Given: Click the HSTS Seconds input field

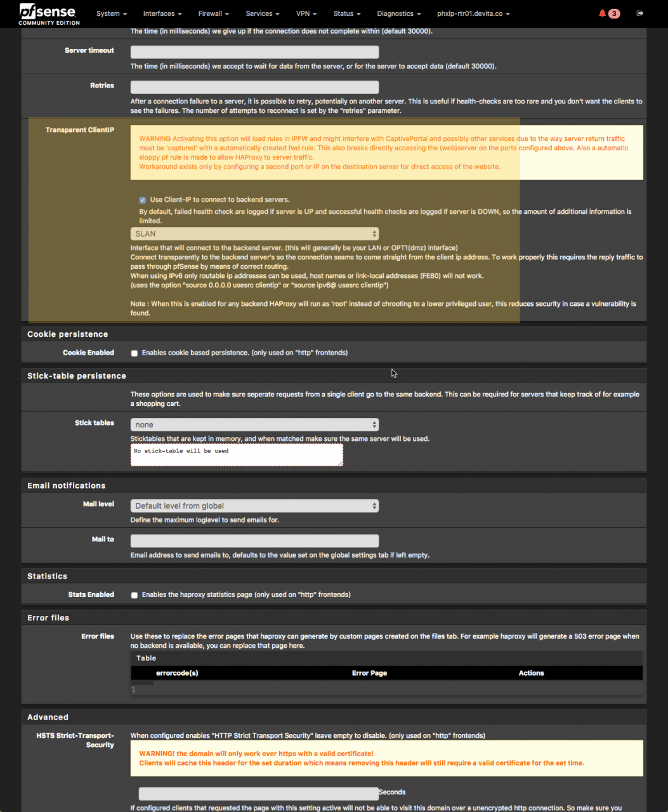Looking at the screenshot, I should (258, 794).
